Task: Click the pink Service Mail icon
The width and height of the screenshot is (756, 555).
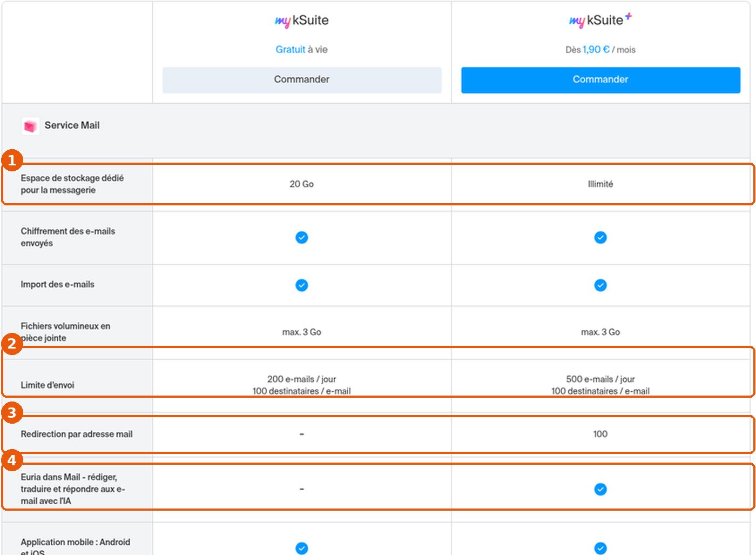Action: (30, 126)
